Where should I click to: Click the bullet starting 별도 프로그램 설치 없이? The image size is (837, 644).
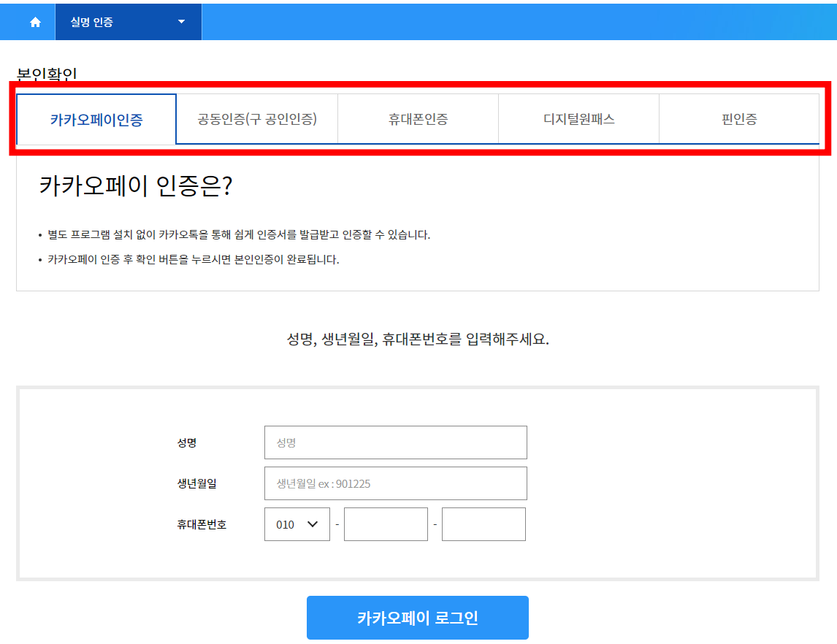coord(239,235)
